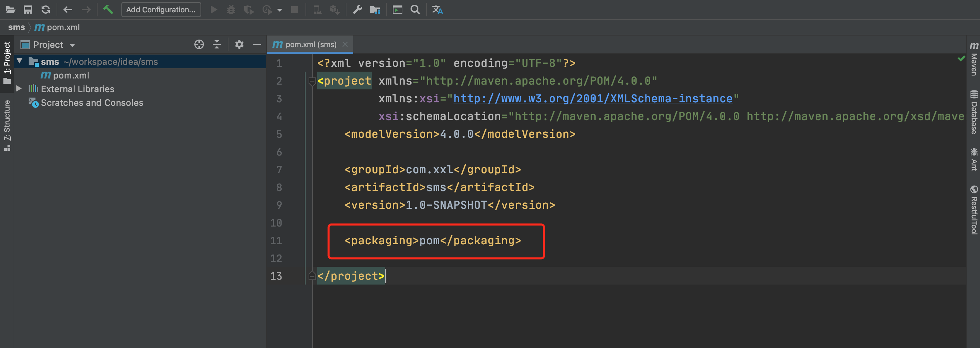Click the Translate icon in toolbar
980x348 pixels.
[x=437, y=10]
